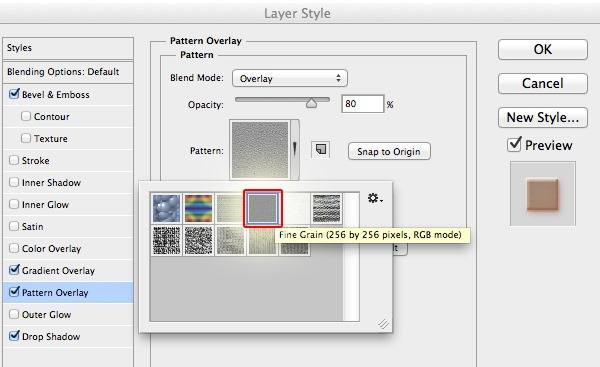Open the pattern picker gear menu
This screenshot has width=600, height=367.
point(375,198)
